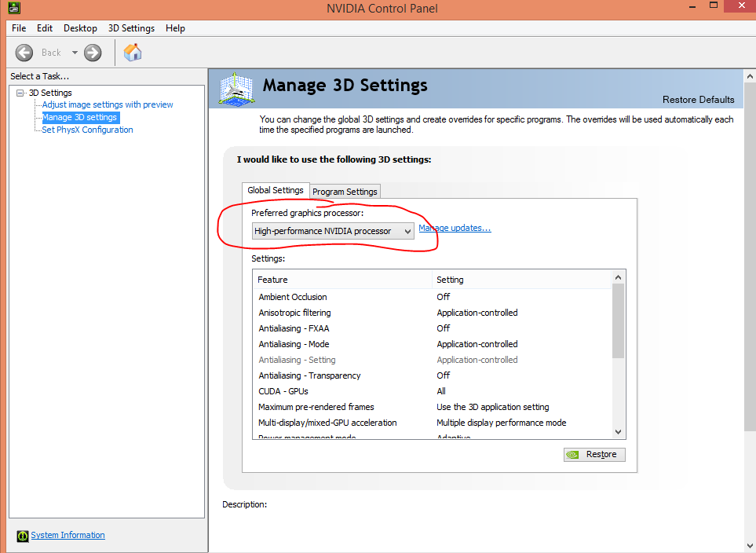The image size is (756, 553).
Task: Click Restore Defaults in header
Action: click(x=698, y=100)
